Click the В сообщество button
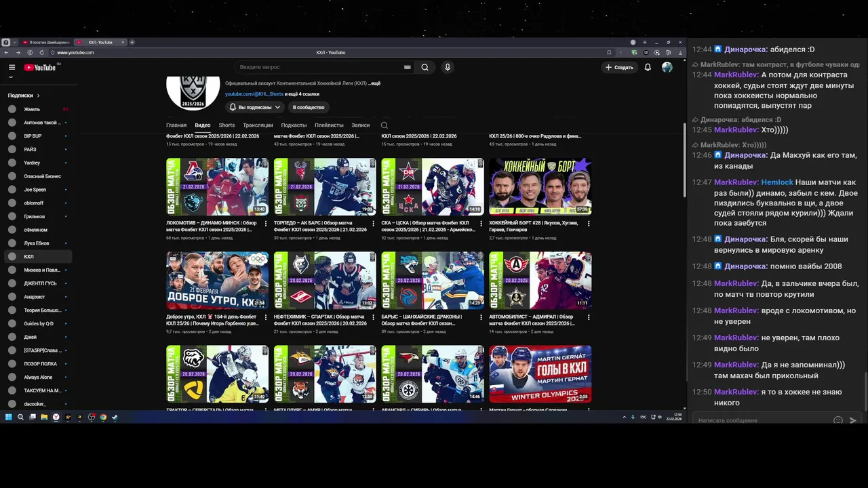The width and height of the screenshot is (868, 488). (x=309, y=107)
